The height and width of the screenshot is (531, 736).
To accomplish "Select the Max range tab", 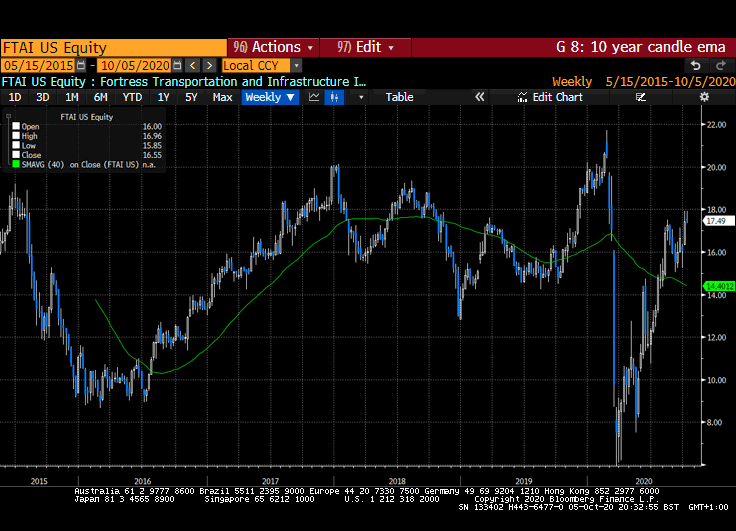I will [x=222, y=97].
